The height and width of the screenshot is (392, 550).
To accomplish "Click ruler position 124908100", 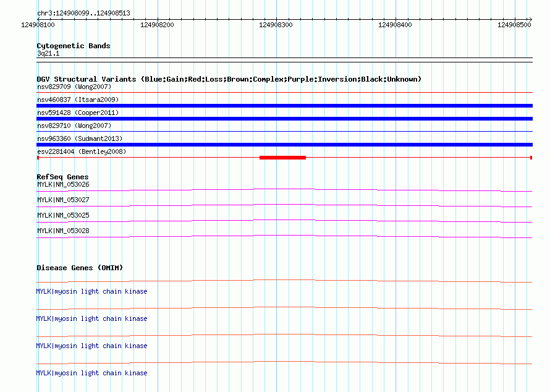I will pyautogui.click(x=38, y=25).
